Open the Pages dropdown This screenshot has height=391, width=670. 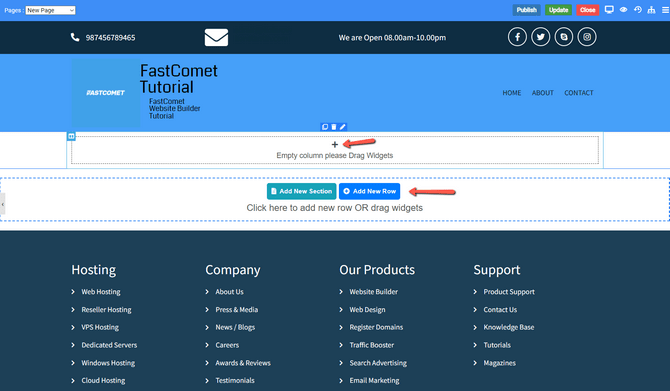(x=50, y=10)
